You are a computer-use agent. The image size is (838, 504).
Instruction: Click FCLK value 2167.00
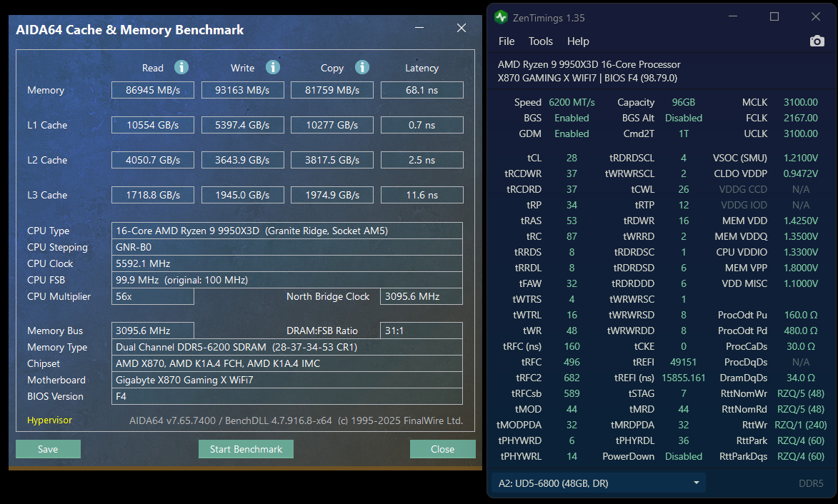(801, 118)
